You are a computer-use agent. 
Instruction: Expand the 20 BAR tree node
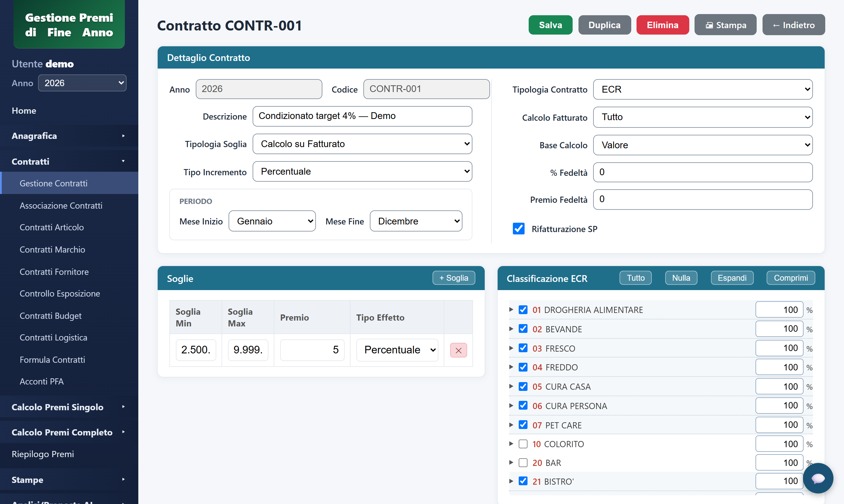511,463
